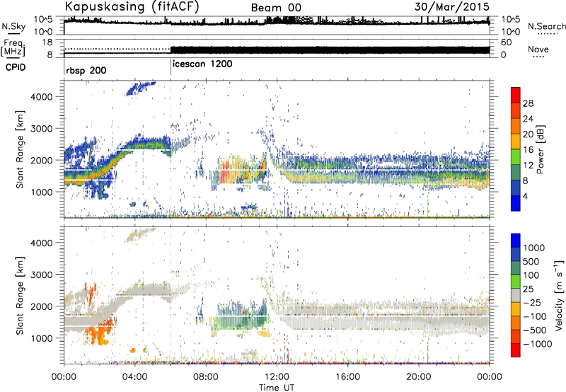
Task: Click the '500' value on Velocity colorbar
Action: click(x=531, y=261)
